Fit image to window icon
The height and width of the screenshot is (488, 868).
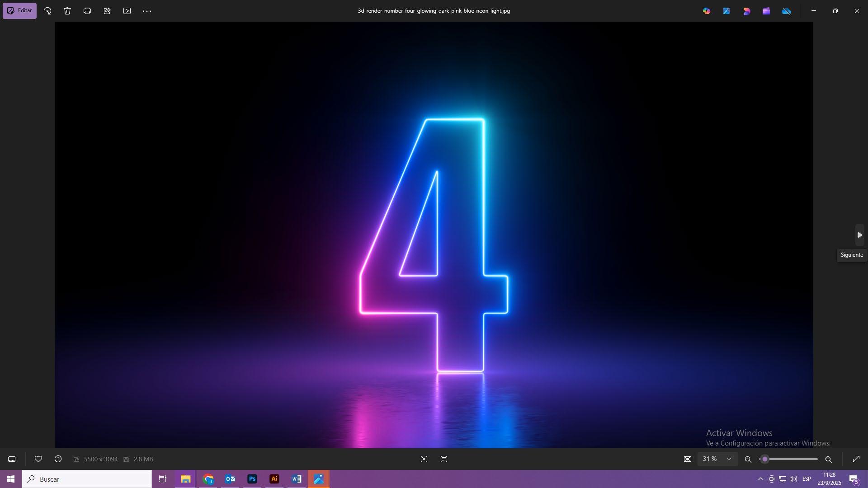(x=688, y=459)
